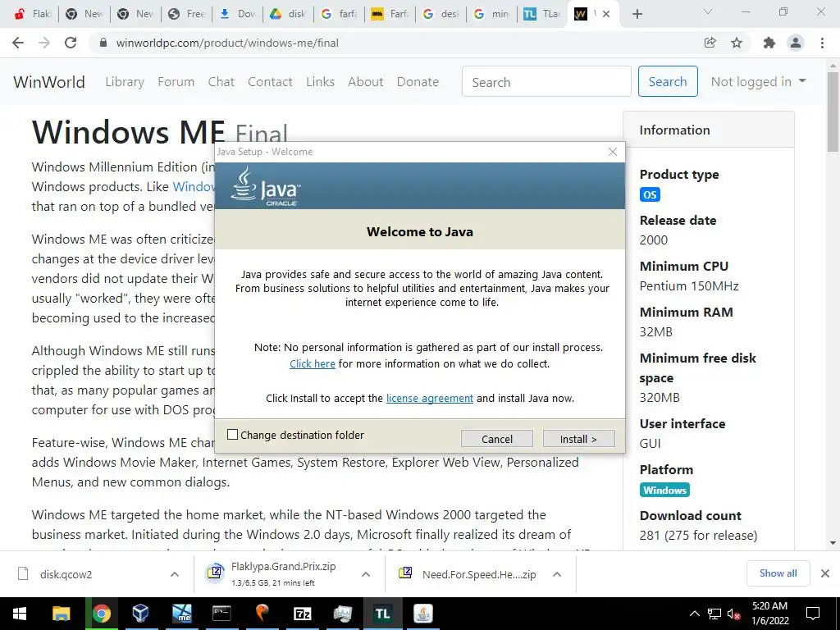Click Show all downloads button
840x630 pixels.
click(x=778, y=573)
